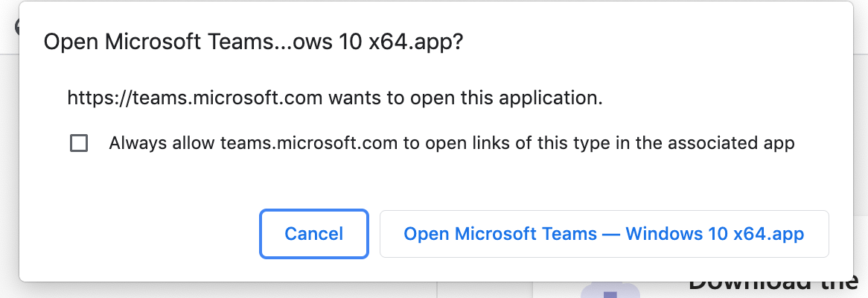
Task: Click the checkbox label about associated app
Action: point(452,144)
